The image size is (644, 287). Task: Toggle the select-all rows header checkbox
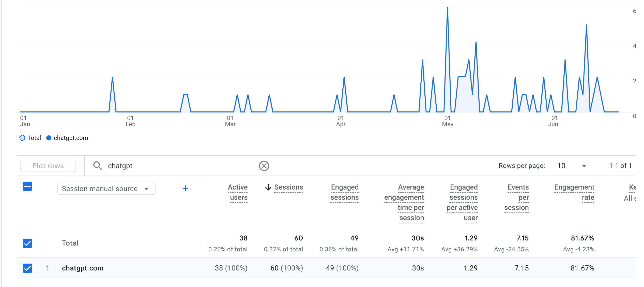click(x=27, y=186)
